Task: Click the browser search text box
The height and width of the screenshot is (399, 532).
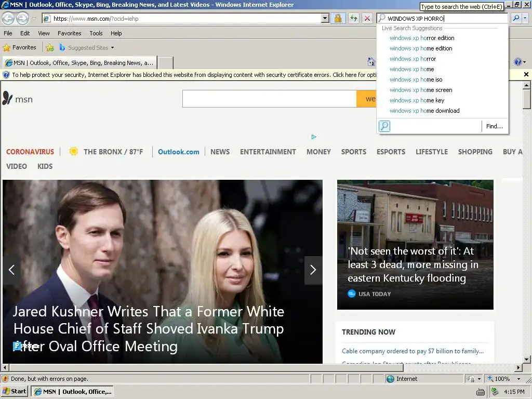Action: coord(443,18)
